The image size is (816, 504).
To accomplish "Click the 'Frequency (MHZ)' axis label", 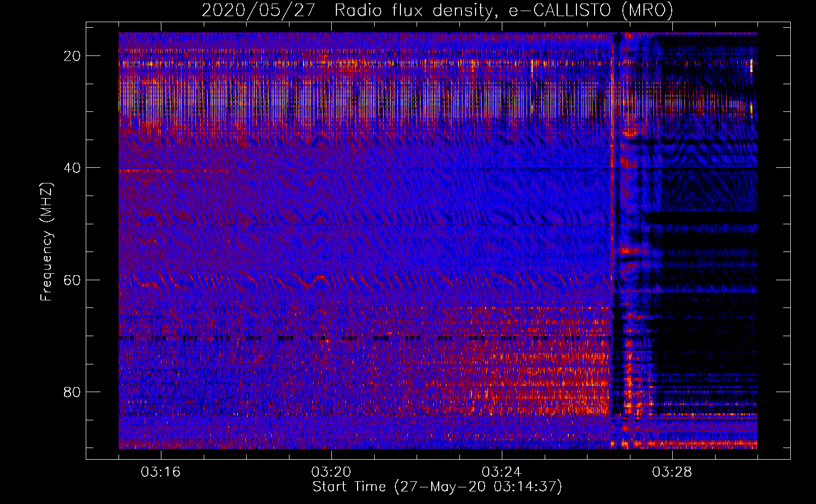I will coord(46,242).
